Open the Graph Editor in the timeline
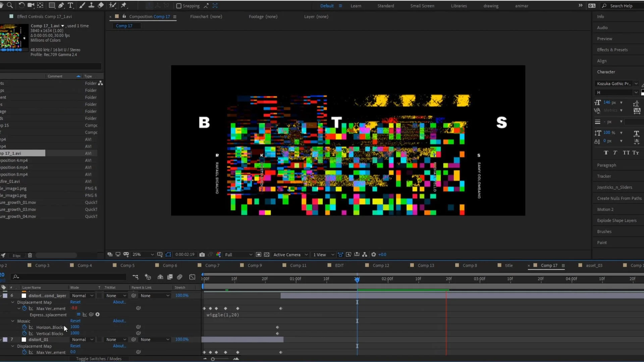The image size is (644, 362). tap(192, 277)
